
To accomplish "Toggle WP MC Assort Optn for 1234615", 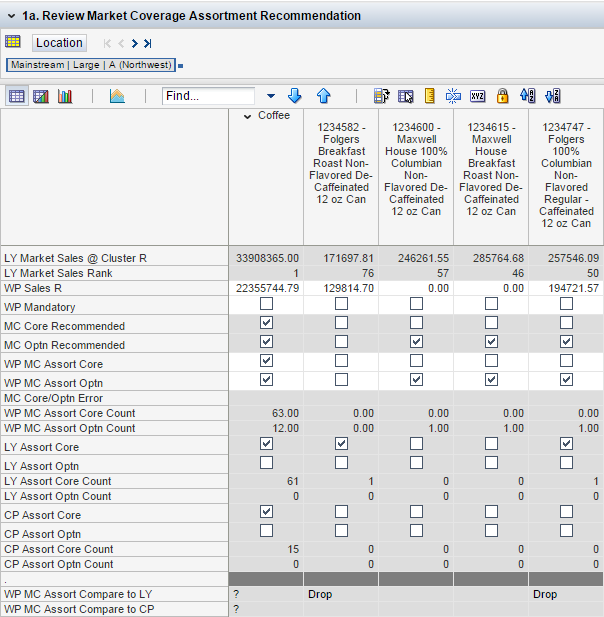I will (491, 380).
